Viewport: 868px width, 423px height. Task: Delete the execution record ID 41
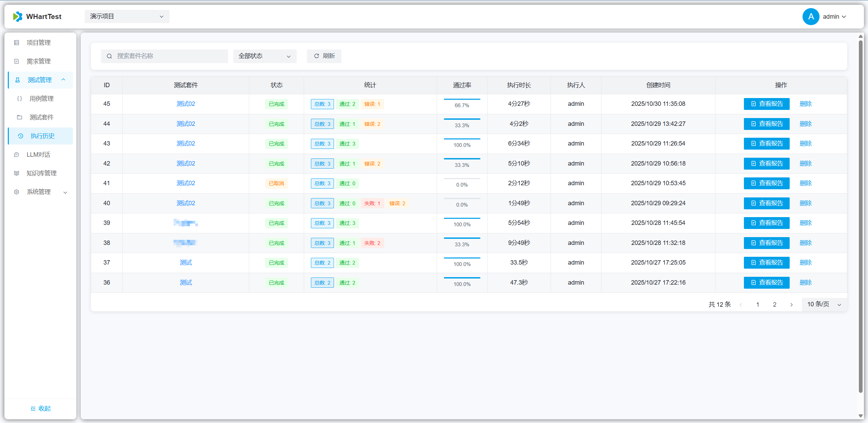[805, 183]
